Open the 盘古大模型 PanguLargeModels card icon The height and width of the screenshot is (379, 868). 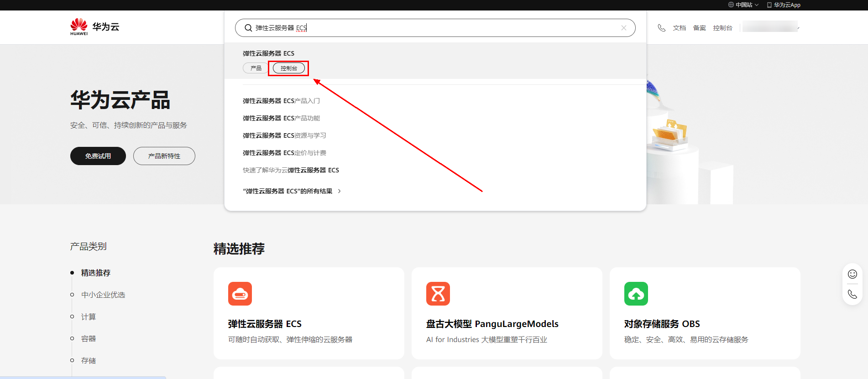(x=438, y=294)
